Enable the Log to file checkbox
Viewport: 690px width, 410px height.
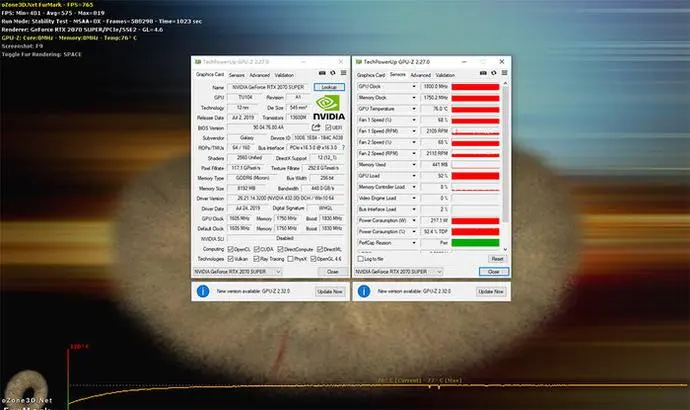click(x=360, y=259)
